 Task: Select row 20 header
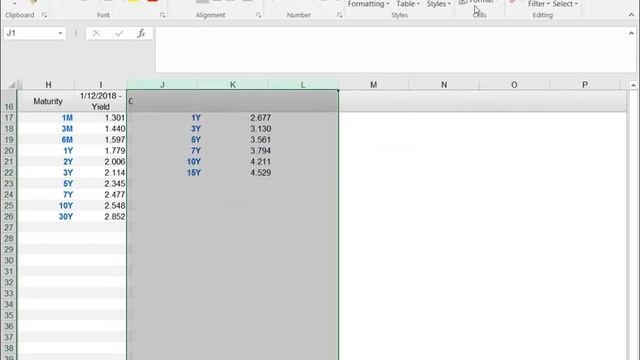[9, 151]
